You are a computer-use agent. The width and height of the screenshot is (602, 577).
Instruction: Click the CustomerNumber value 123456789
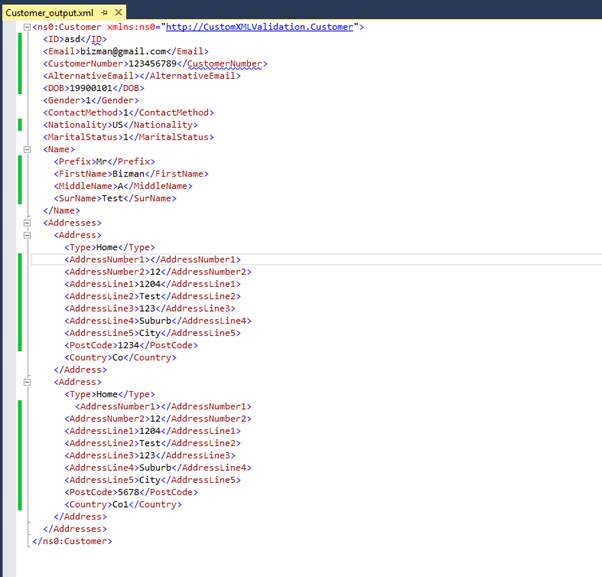pyautogui.click(x=152, y=64)
